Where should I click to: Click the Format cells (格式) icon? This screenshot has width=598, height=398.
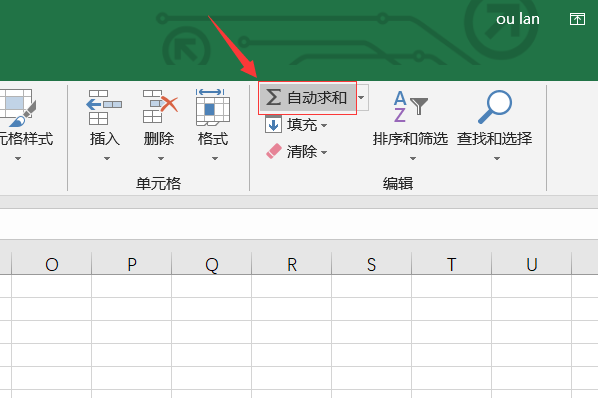click(212, 107)
